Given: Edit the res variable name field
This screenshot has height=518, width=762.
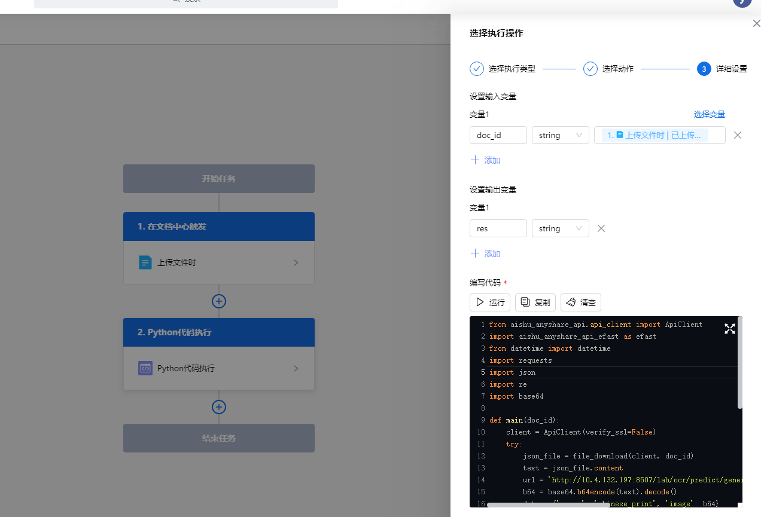Looking at the screenshot, I should pos(498,228).
